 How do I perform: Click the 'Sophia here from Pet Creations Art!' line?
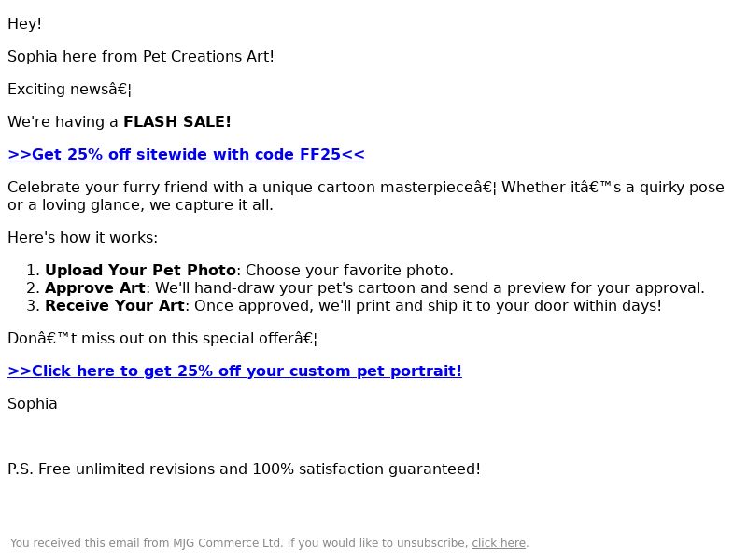click(x=141, y=56)
